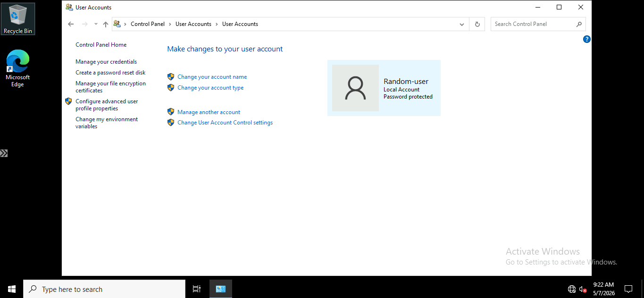The width and height of the screenshot is (644, 298).
Task: Click the double-chevron panel handle on left edge
Action: (x=4, y=153)
